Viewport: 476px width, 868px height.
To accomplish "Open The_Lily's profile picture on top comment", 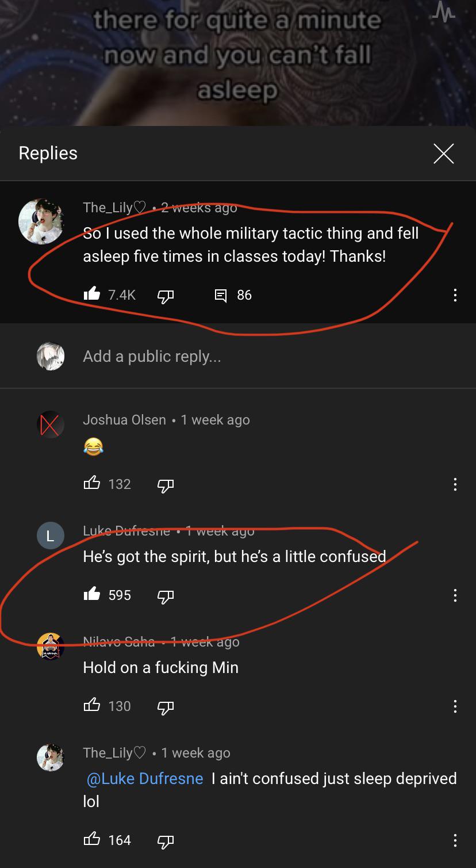I will [41, 221].
